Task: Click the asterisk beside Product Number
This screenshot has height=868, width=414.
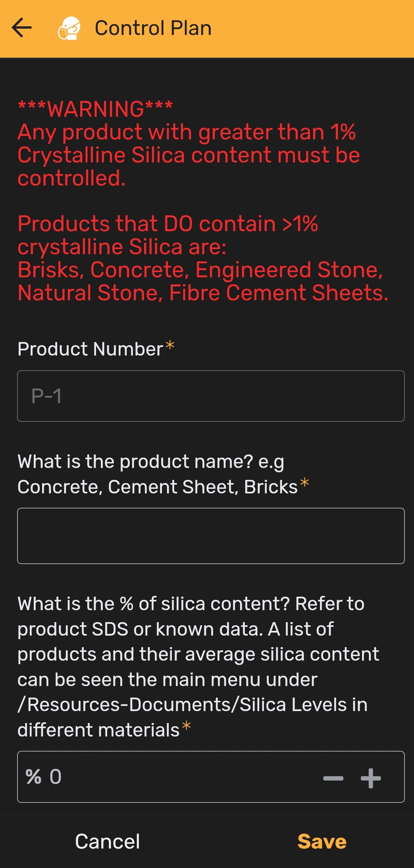Action: (x=170, y=345)
